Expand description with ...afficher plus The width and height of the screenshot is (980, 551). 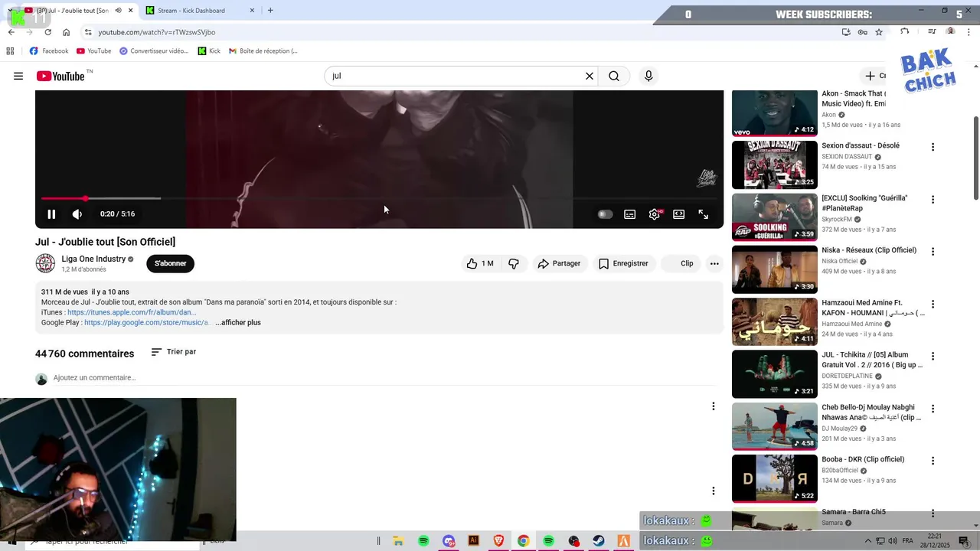click(238, 323)
